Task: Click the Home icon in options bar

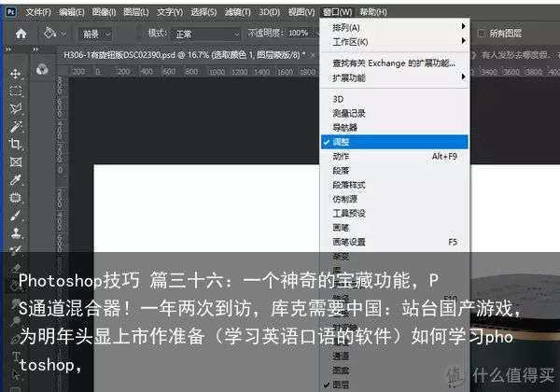Action: pos(21,34)
